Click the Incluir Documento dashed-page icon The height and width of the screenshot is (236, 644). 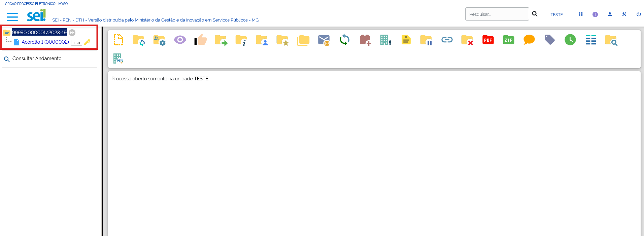tap(118, 40)
